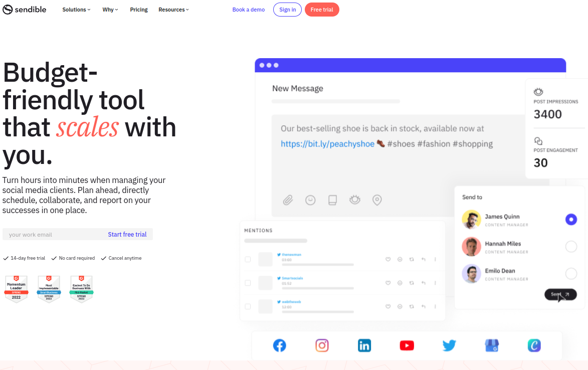Expand the Why menu
588x370 pixels.
tap(109, 9)
